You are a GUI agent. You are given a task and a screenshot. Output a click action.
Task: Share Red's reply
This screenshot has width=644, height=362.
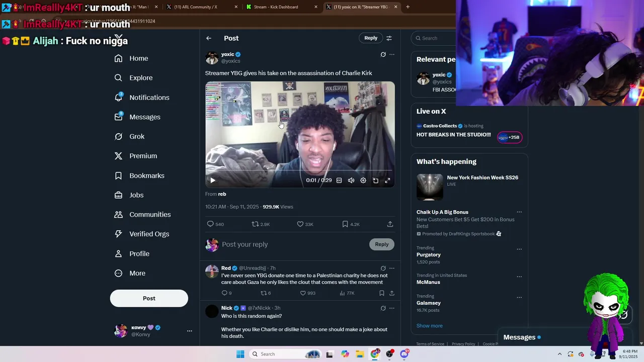392,293
